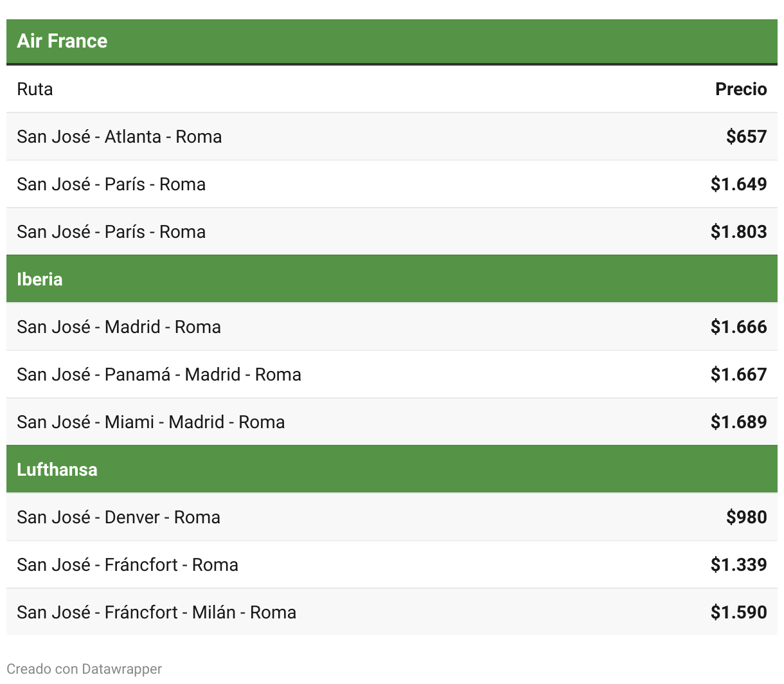Click the $1.689 price cell
Screen dimensions: 784x684
738,422
